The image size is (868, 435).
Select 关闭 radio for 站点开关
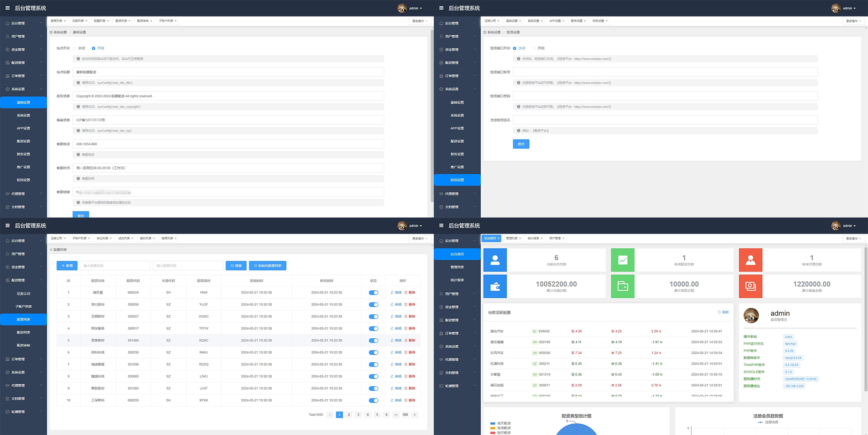74,48
